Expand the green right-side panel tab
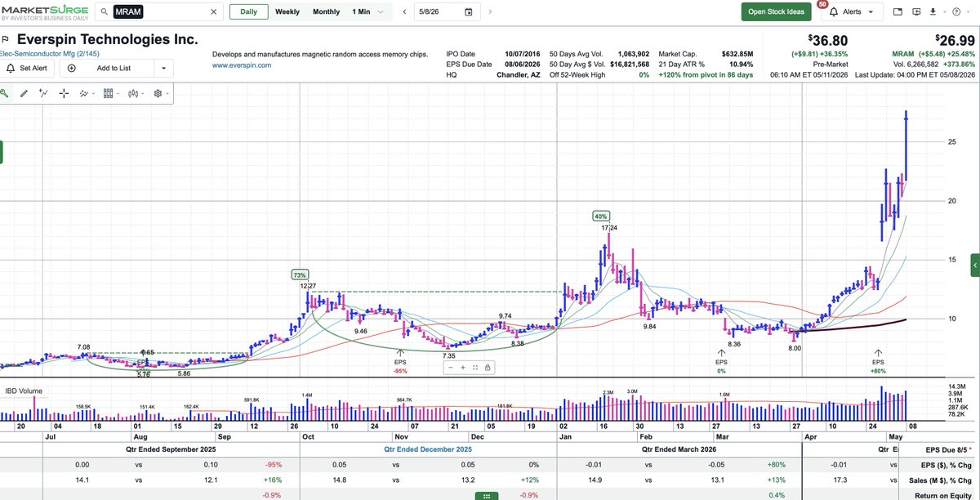 click(975, 265)
